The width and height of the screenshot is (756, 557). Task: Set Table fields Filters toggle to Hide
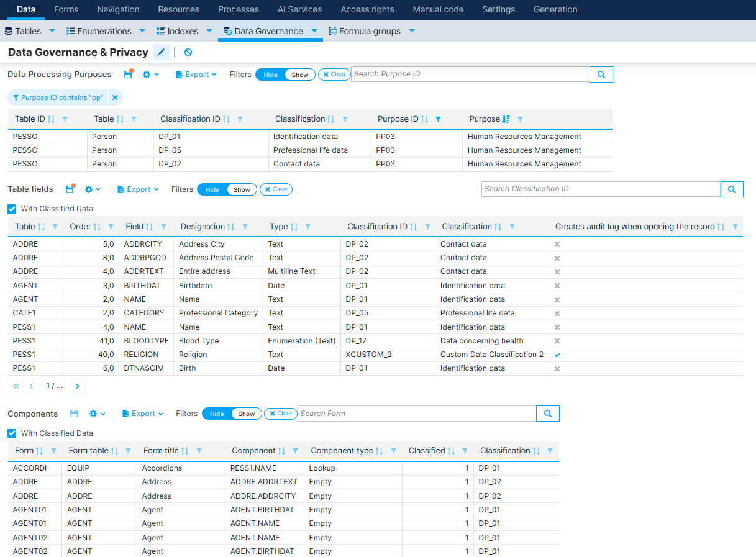[212, 189]
